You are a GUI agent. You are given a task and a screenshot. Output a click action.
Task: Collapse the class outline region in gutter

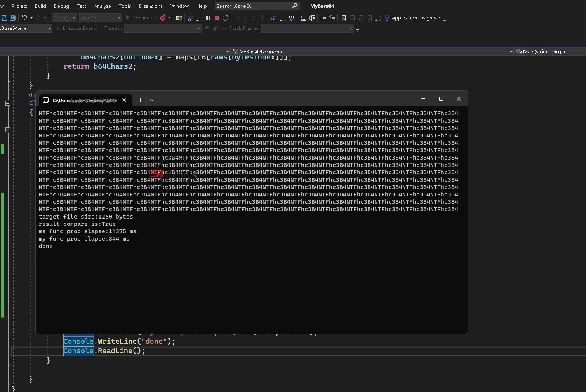[8, 103]
